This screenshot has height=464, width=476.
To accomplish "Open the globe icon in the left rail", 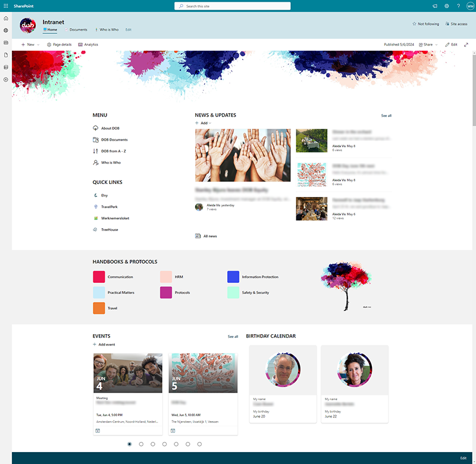I will (x=6, y=30).
